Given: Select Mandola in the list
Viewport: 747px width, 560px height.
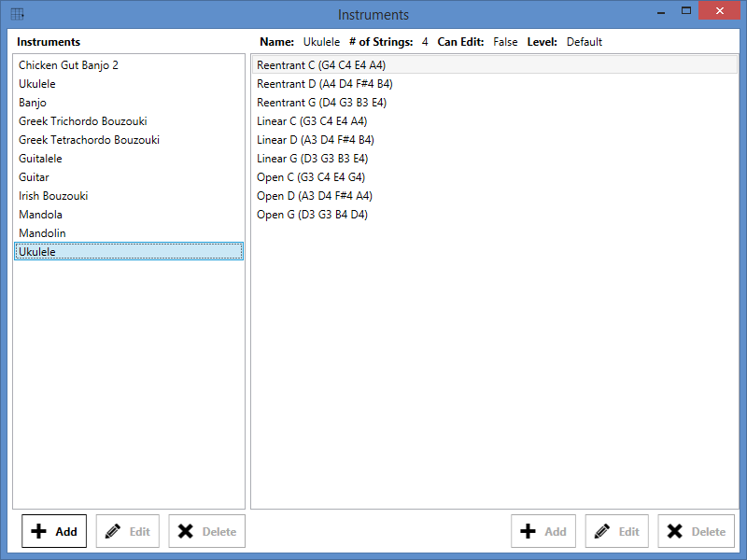Looking at the screenshot, I should [40, 215].
